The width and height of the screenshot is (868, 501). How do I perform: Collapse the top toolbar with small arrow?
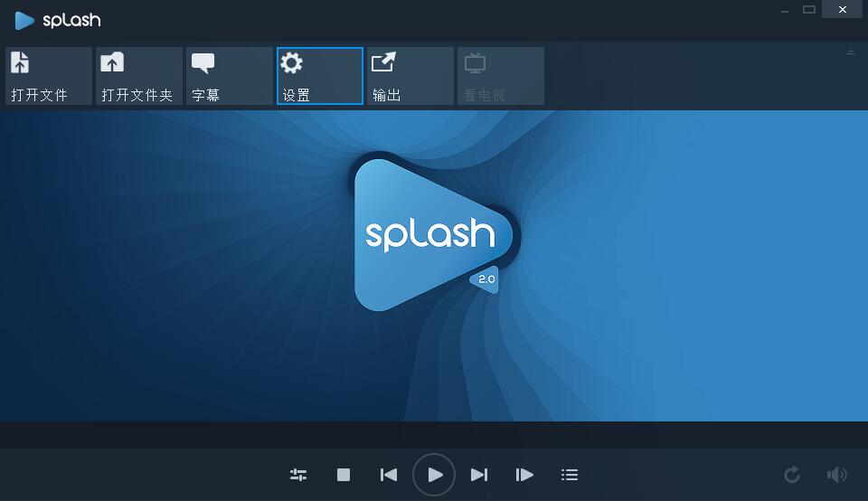coord(850,52)
